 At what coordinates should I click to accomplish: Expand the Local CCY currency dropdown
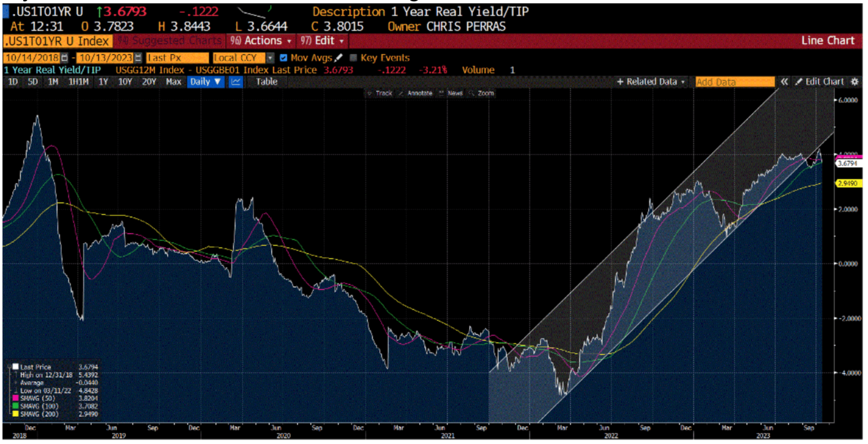pyautogui.click(x=271, y=58)
